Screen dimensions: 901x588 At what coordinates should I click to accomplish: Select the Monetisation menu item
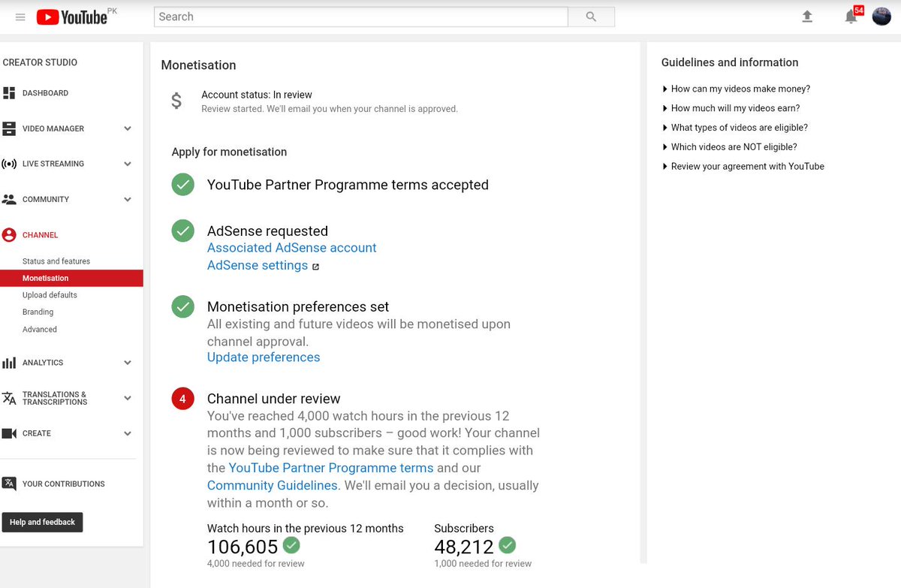click(71, 278)
